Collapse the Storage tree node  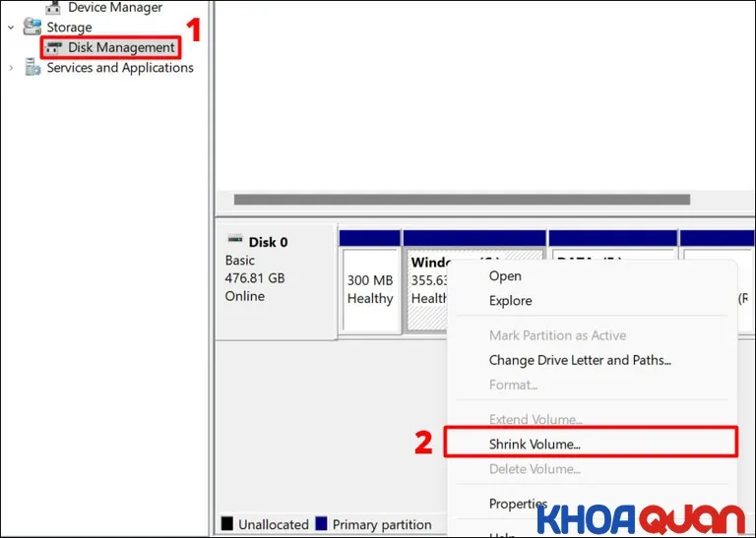[x=11, y=28]
